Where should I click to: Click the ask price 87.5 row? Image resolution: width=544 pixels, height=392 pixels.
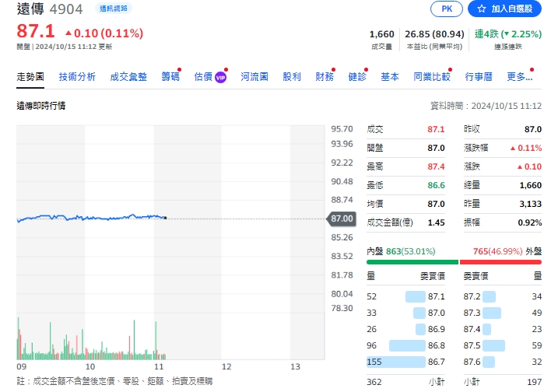pyautogui.click(x=503, y=345)
